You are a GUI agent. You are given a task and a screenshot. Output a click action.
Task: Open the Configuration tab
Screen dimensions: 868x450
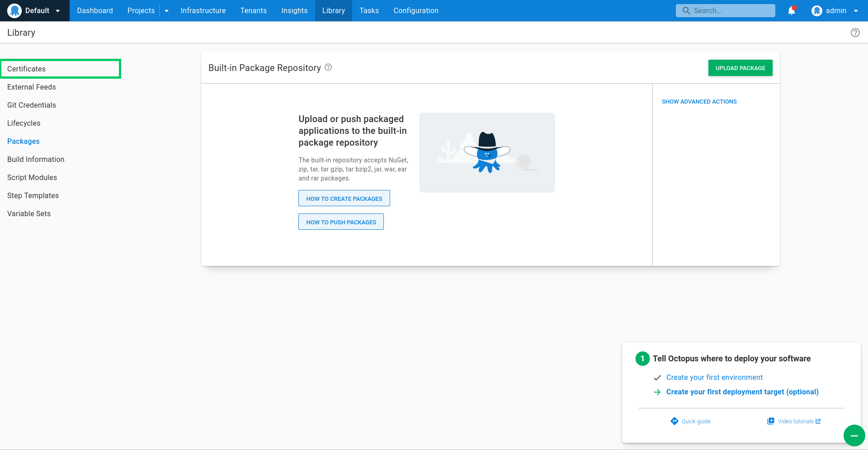416,10
